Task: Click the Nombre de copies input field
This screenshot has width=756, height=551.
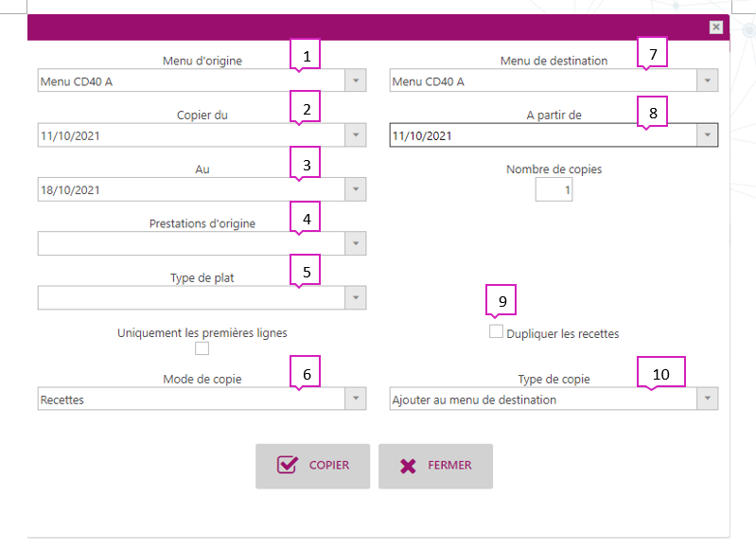Action: point(554,189)
